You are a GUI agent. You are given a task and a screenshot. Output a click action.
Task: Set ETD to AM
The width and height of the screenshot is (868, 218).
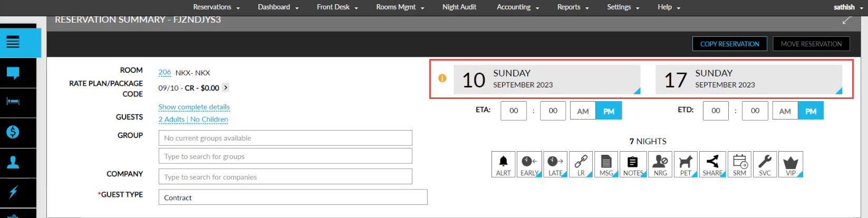(785, 111)
